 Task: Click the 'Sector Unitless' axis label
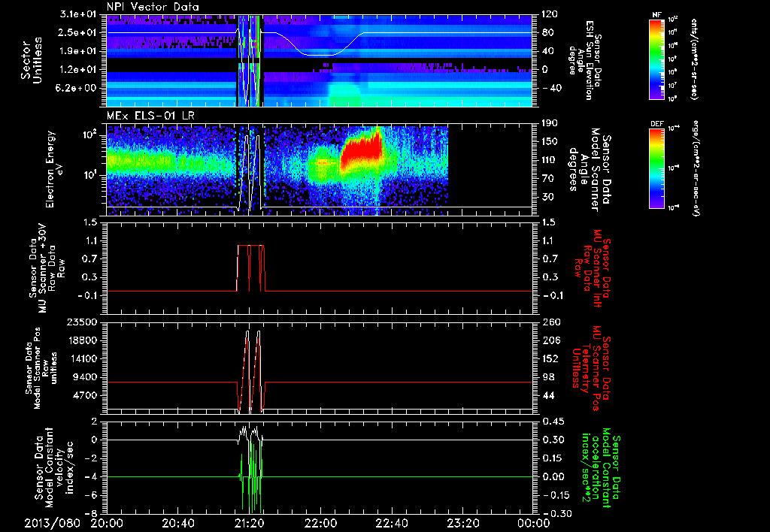pyautogui.click(x=32, y=60)
